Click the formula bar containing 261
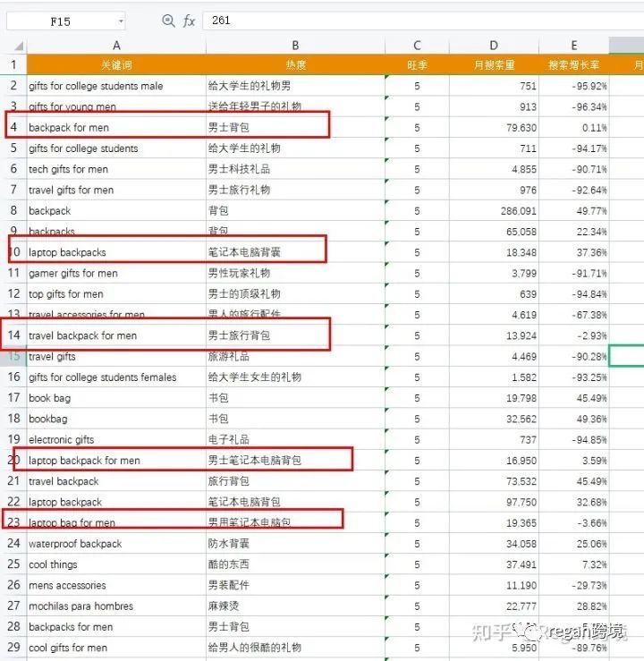Image resolution: width=644 pixels, height=661 pixels. [423, 21]
